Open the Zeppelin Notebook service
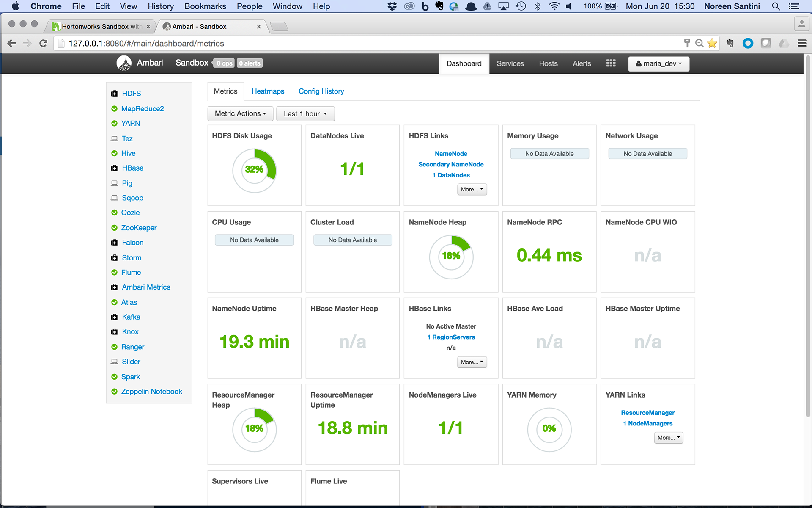 click(x=151, y=392)
